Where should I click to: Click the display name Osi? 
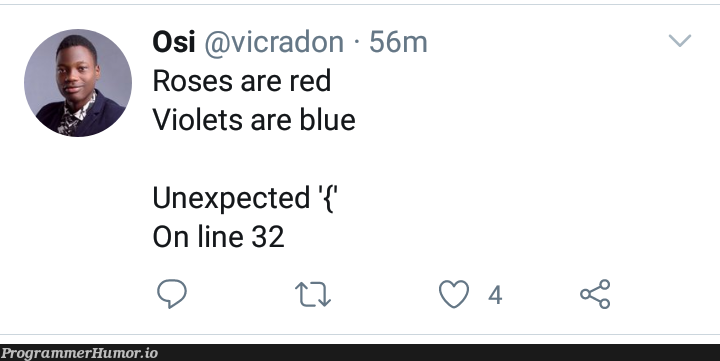coord(174,42)
